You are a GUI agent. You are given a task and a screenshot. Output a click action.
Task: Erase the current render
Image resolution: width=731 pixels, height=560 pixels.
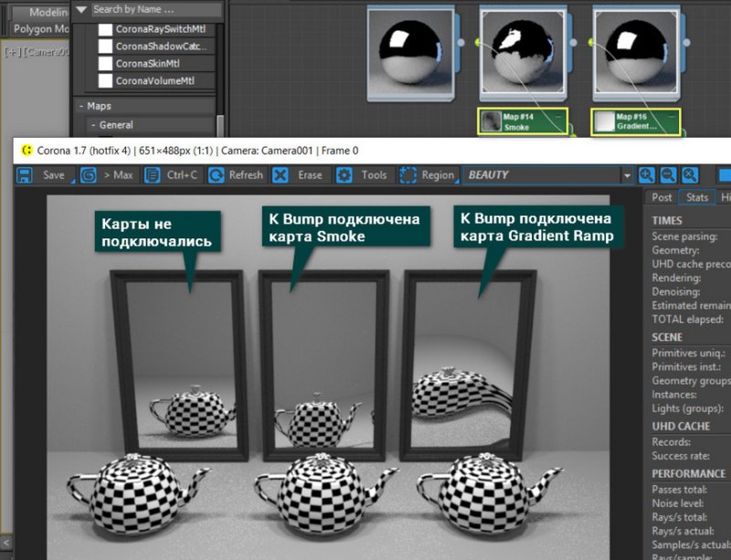coord(300,174)
